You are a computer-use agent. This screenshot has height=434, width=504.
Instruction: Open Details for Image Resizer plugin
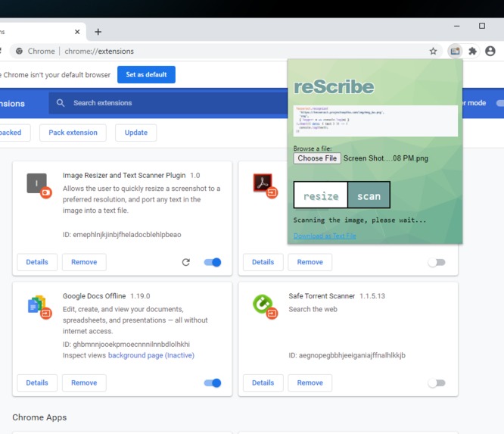[x=37, y=262]
